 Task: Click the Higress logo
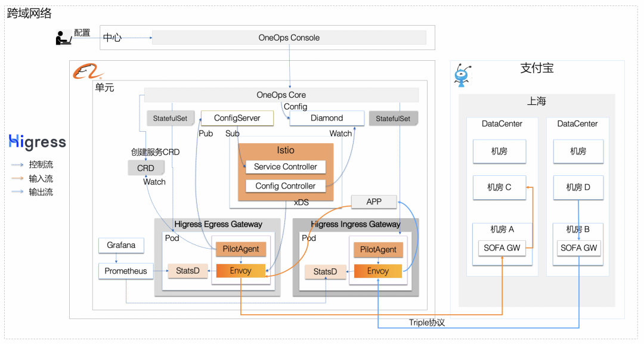point(38,142)
